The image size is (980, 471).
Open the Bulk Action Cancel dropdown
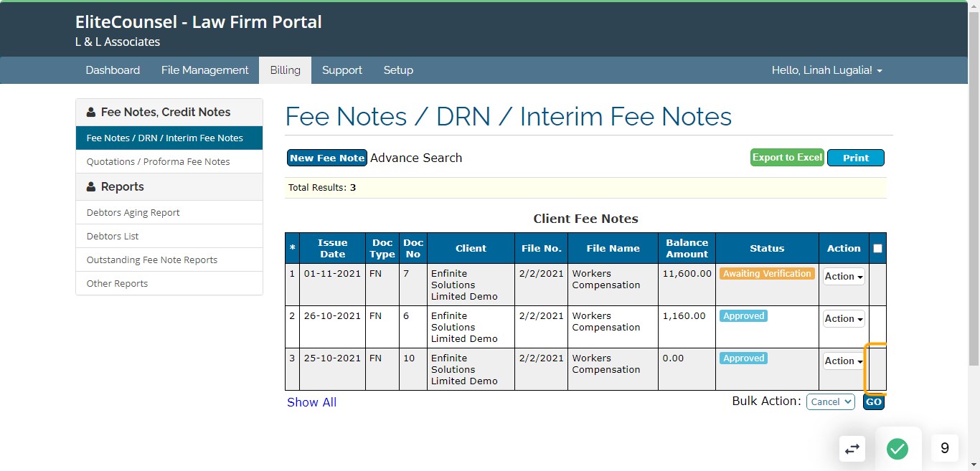tap(831, 401)
